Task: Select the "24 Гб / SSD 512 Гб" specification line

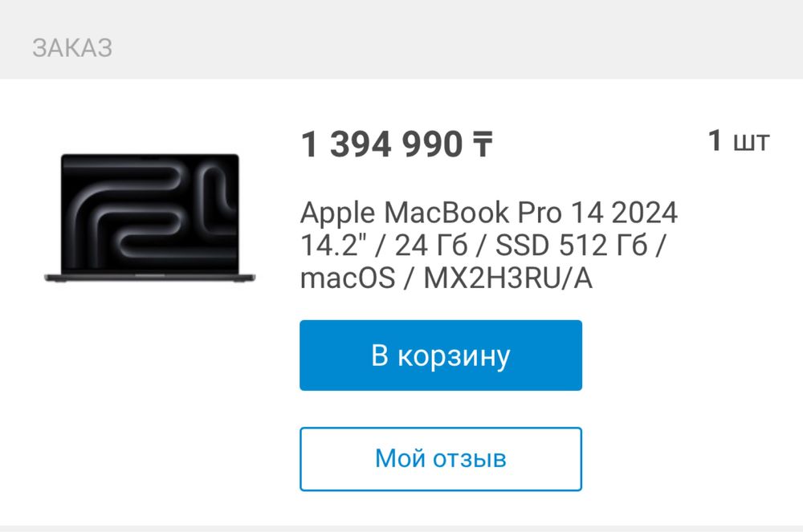Action: 521,245
